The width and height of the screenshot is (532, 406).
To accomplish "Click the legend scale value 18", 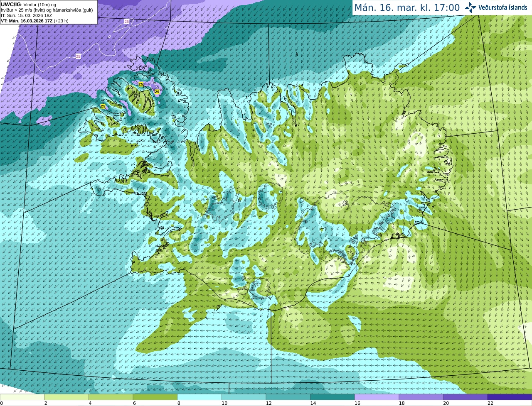I will point(402,403).
